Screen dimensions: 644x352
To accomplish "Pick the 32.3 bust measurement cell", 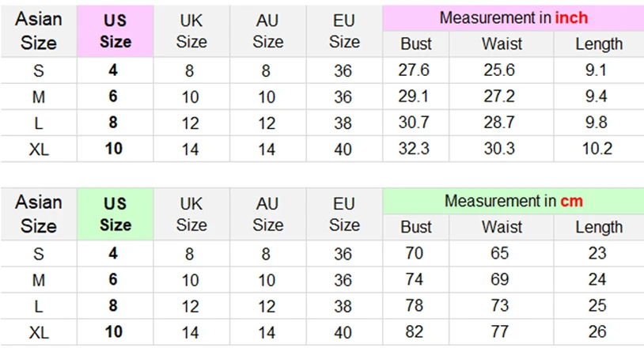I will (x=415, y=148).
